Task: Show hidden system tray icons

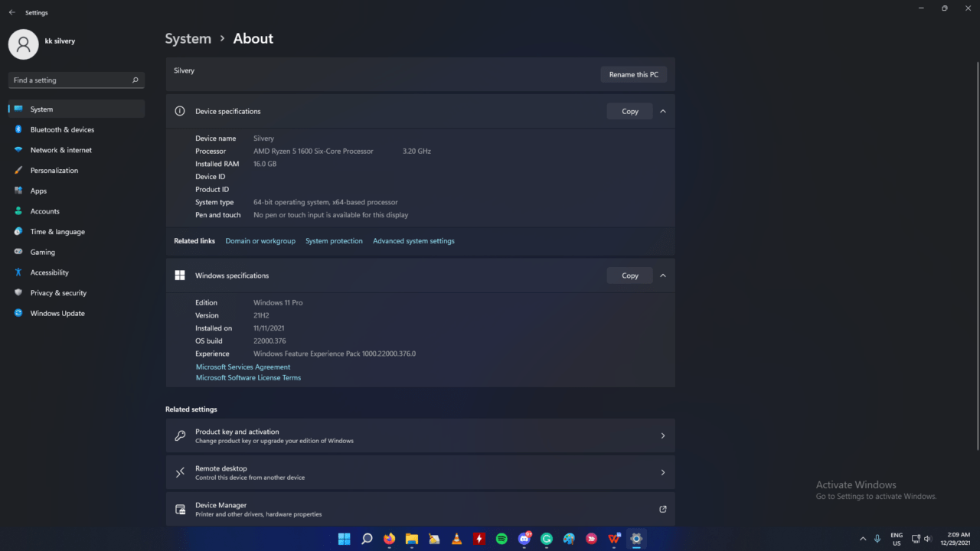Action: click(863, 539)
